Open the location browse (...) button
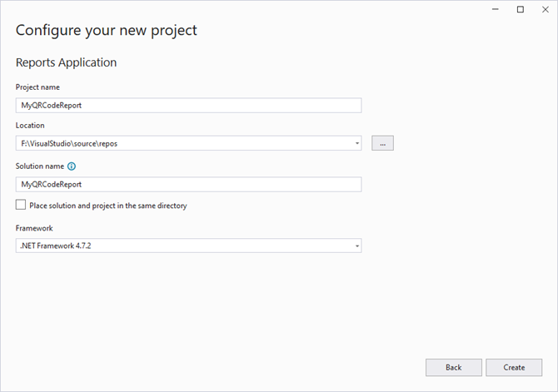558x392 pixels. click(x=382, y=143)
